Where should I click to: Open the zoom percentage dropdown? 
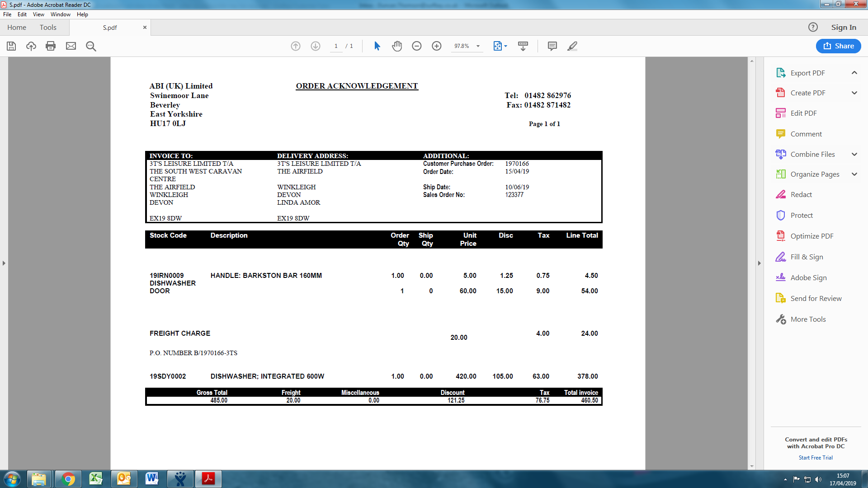click(478, 46)
